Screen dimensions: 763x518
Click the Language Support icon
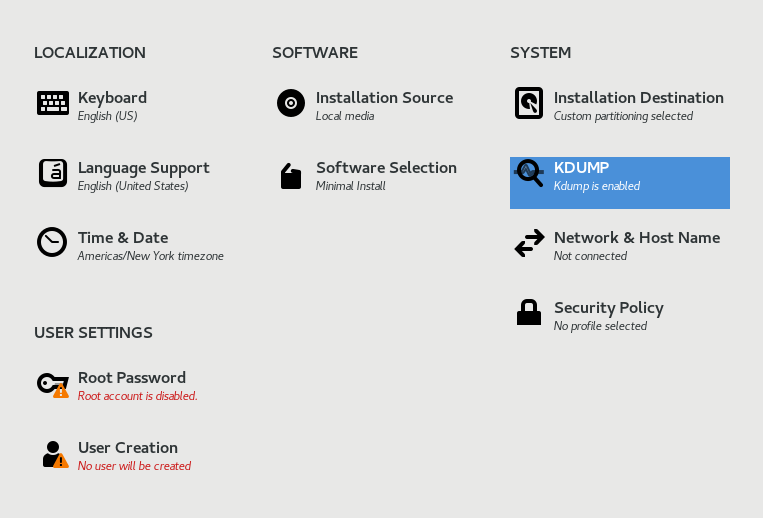coord(52,173)
